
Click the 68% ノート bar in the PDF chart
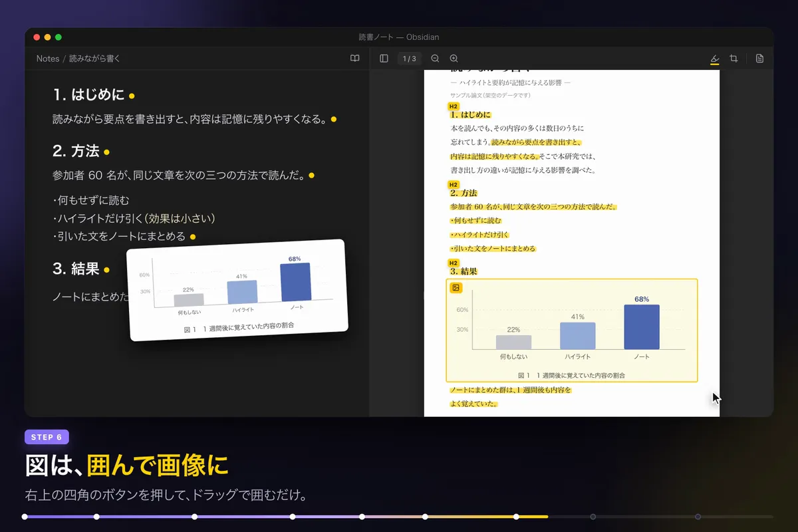tap(642, 327)
